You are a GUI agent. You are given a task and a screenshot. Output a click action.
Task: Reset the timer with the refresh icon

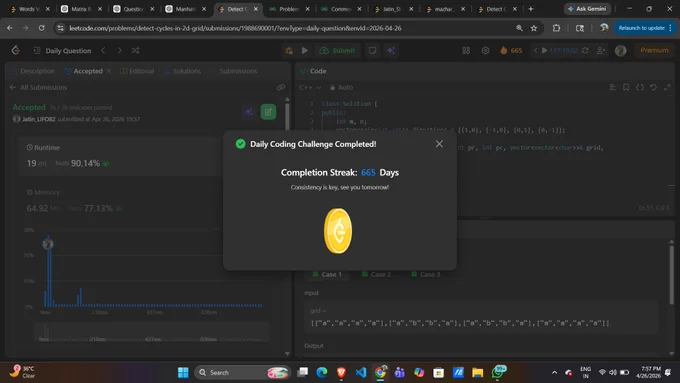[585, 50]
